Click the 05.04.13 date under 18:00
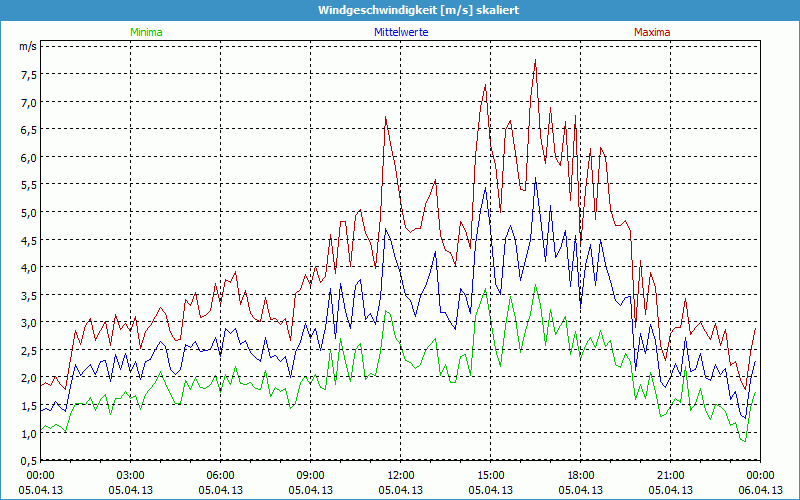800x500 pixels. coord(581,490)
